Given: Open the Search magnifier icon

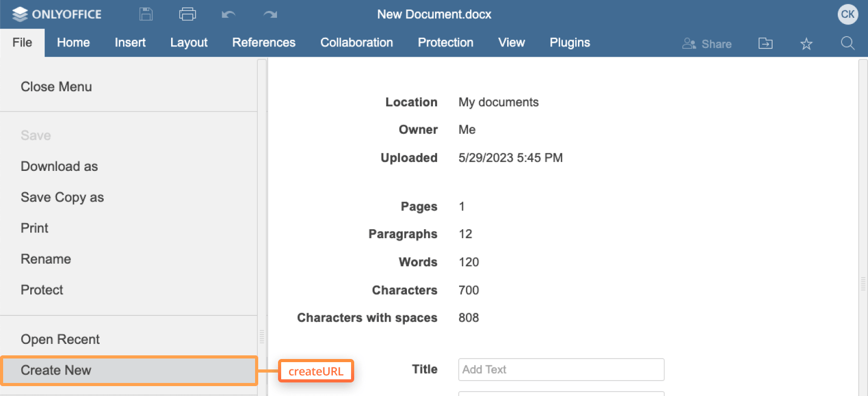Looking at the screenshot, I should point(848,43).
